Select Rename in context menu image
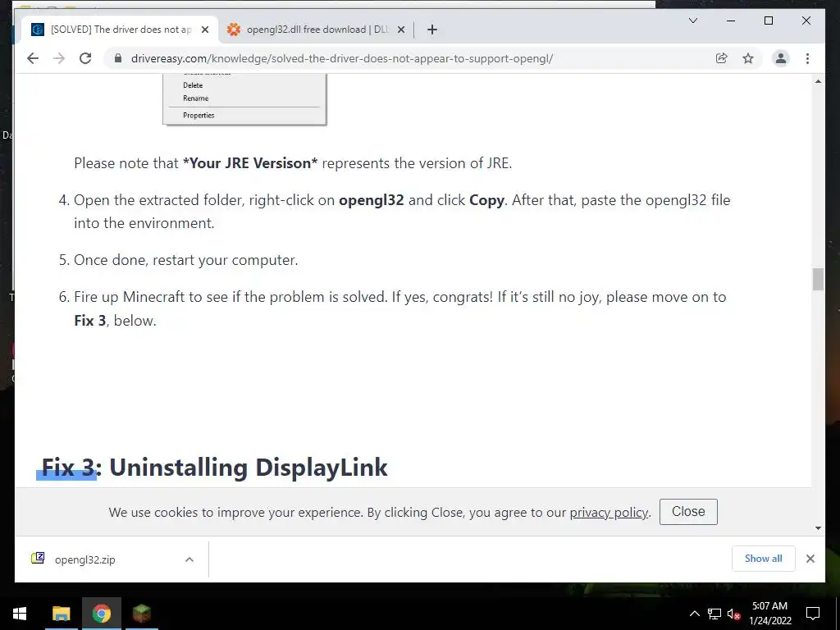This screenshot has width=840, height=630. point(195,98)
